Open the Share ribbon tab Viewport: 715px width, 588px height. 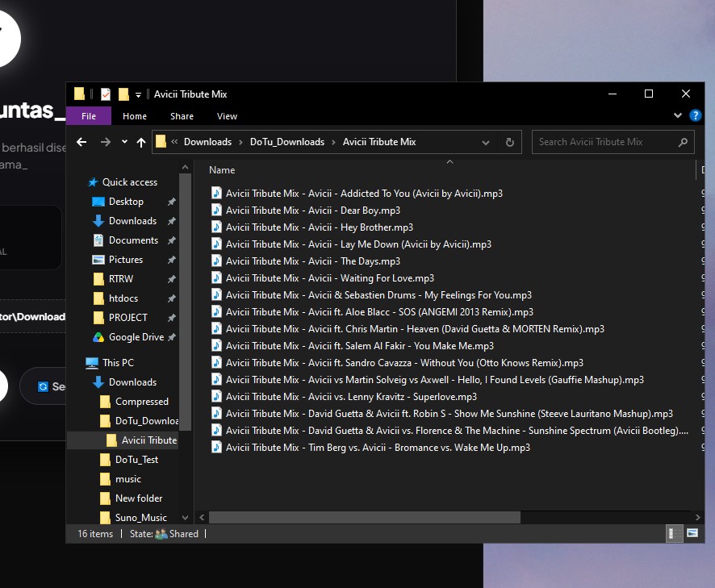point(182,116)
